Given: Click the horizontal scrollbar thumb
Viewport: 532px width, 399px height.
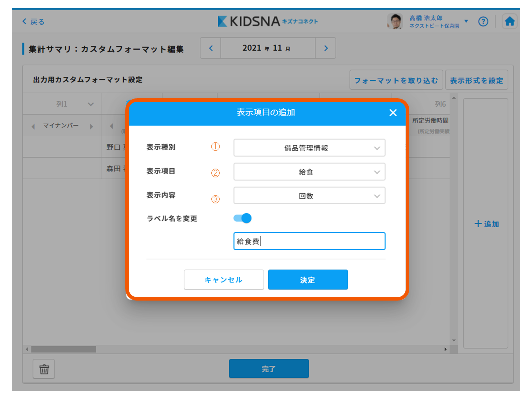Looking at the screenshot, I should [63, 349].
